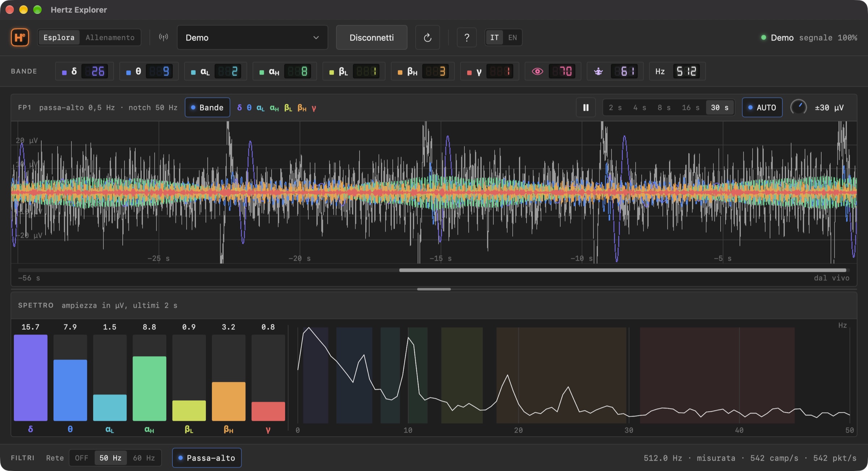
Task: Switch to the Esplora mode tab
Action: pos(59,37)
